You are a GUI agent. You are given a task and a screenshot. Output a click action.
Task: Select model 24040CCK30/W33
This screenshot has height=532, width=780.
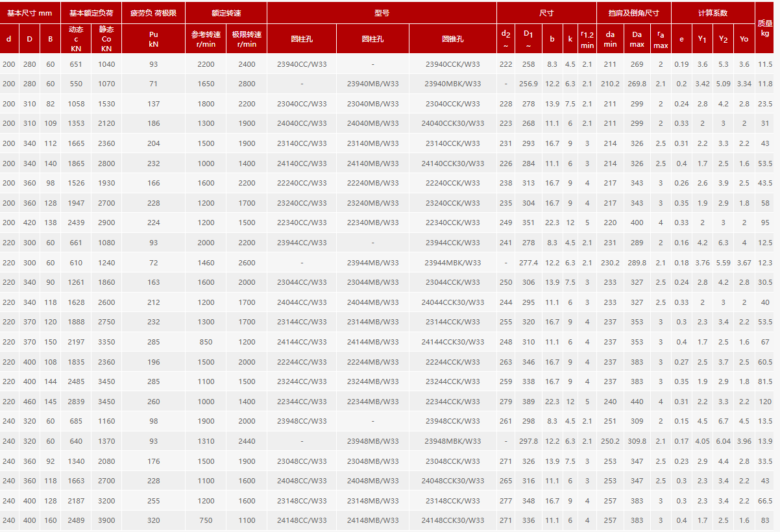pyautogui.click(x=453, y=123)
